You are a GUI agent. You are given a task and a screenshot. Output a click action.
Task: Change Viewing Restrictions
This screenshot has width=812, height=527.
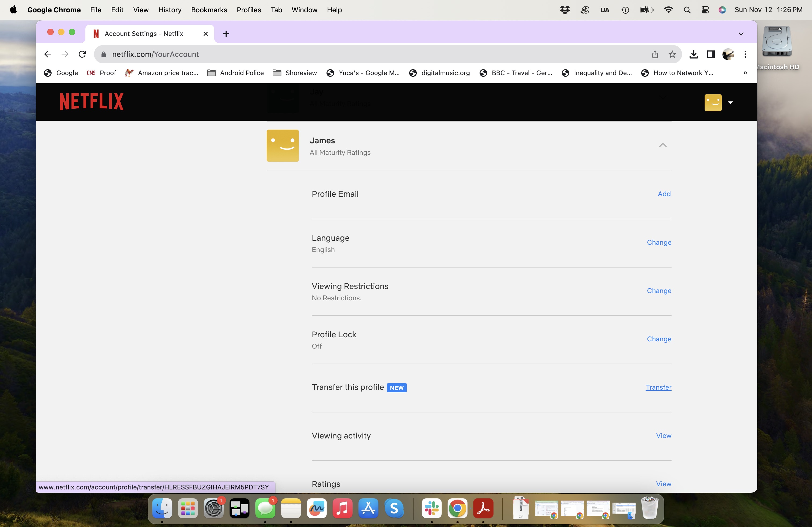[x=659, y=291]
